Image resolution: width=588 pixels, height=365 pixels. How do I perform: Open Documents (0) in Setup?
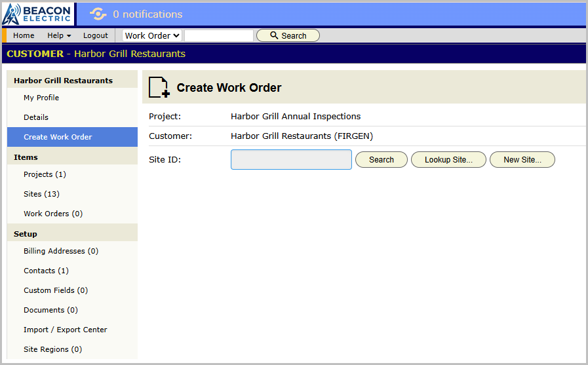coord(72,310)
